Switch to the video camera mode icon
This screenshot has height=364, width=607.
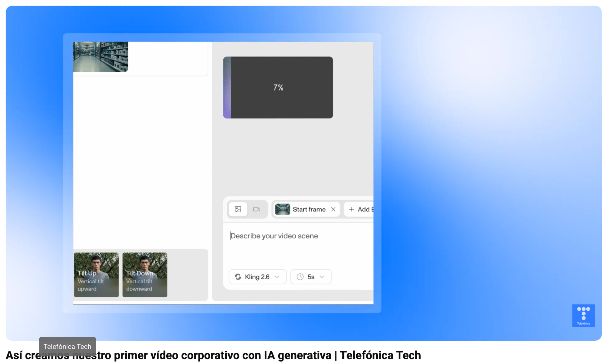(257, 209)
